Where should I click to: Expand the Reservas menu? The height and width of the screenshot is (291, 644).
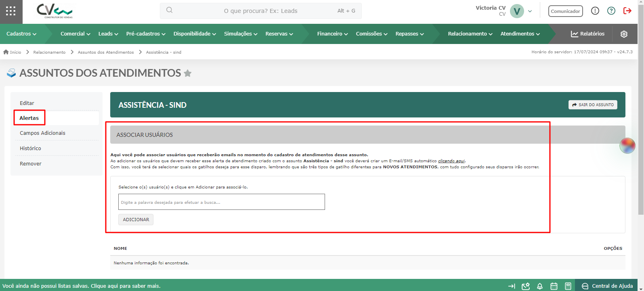279,34
